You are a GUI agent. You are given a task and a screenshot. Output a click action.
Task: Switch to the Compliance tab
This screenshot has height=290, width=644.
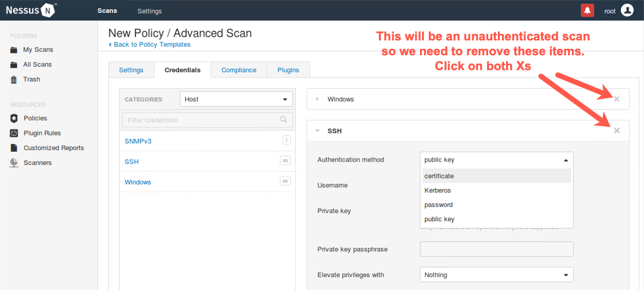[239, 70]
